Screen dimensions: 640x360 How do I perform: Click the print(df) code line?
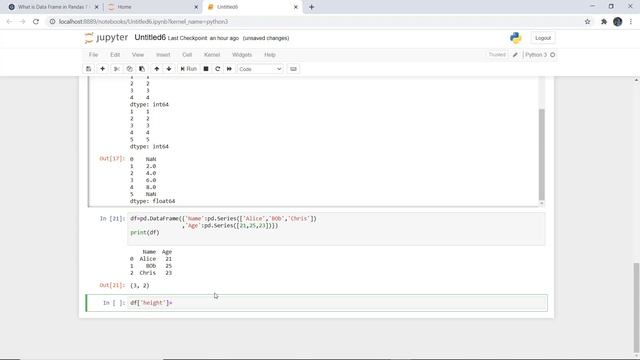tap(145, 233)
